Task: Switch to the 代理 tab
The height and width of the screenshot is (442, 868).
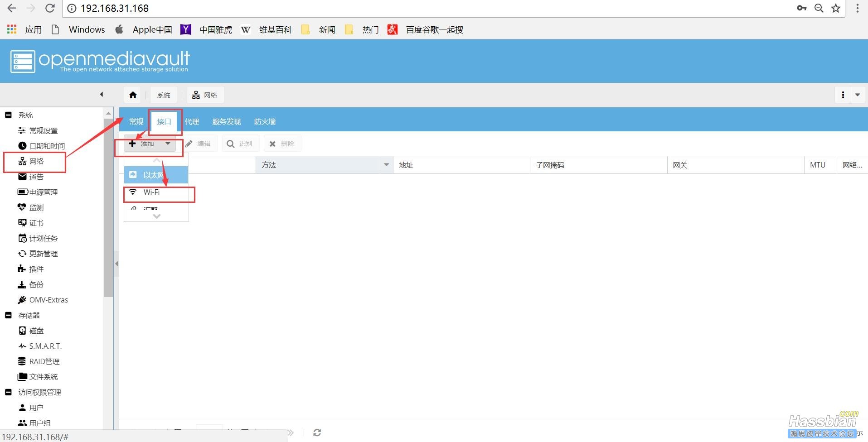Action: tap(192, 121)
